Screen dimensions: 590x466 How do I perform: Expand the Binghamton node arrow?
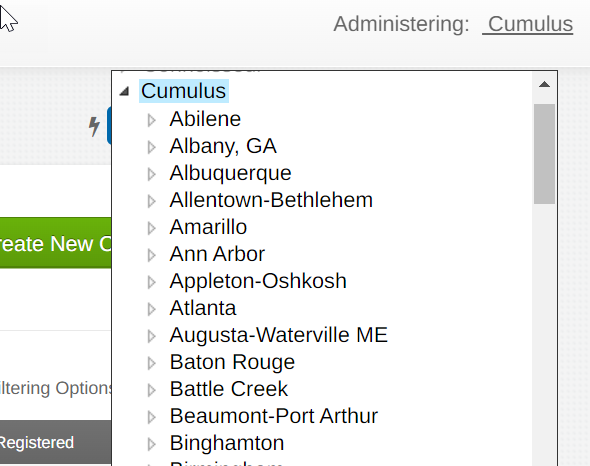point(152,444)
